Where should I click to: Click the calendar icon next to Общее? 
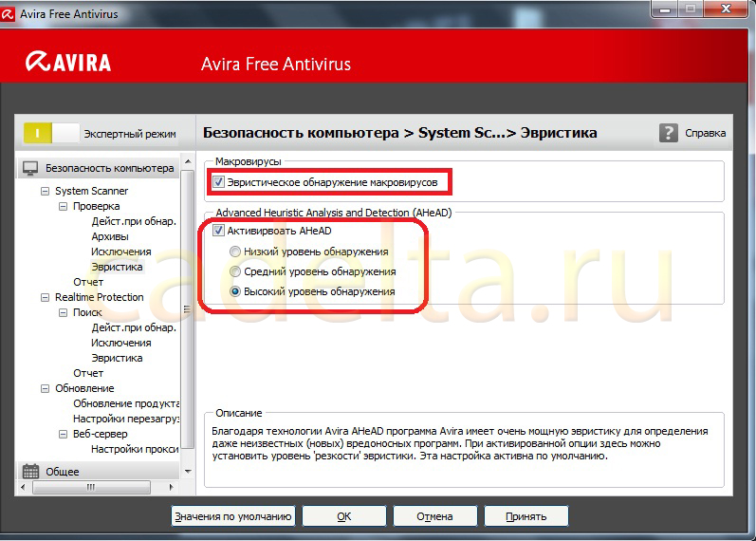[x=30, y=471]
